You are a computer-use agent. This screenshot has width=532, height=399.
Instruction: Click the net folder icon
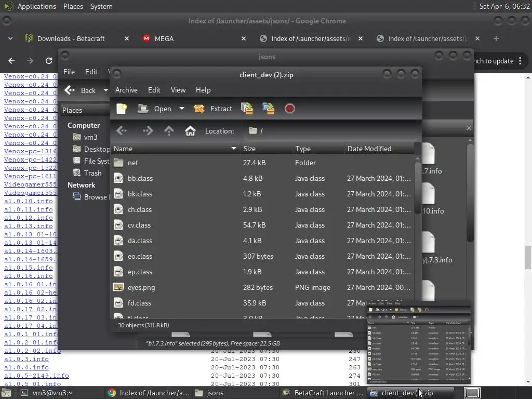(118, 163)
